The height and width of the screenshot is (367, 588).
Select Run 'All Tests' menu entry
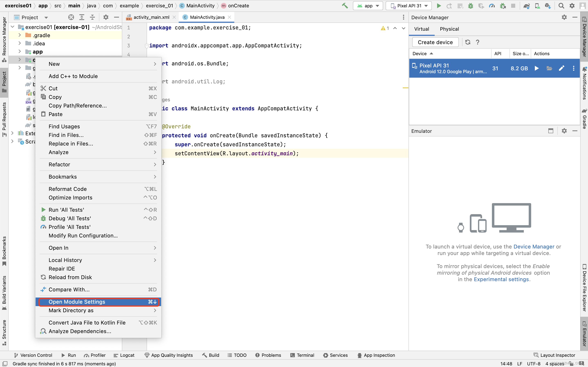(x=98, y=210)
